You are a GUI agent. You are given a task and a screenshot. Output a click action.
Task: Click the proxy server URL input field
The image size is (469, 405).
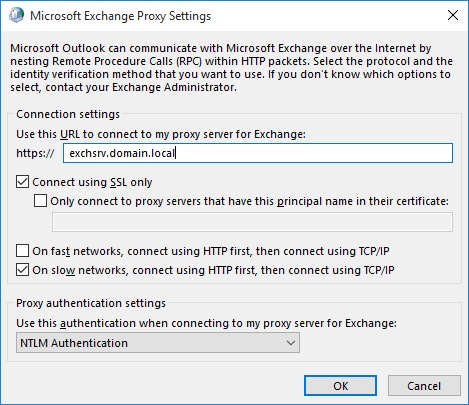[258, 153]
